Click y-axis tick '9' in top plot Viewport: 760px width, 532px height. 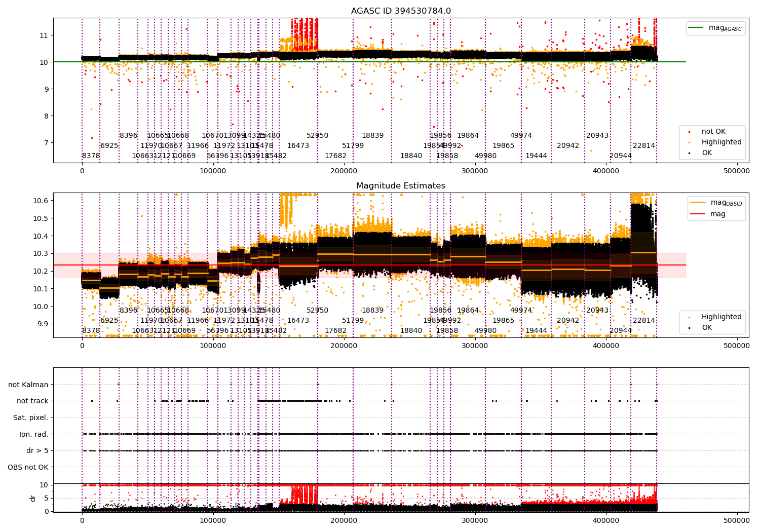pyautogui.click(x=46, y=89)
